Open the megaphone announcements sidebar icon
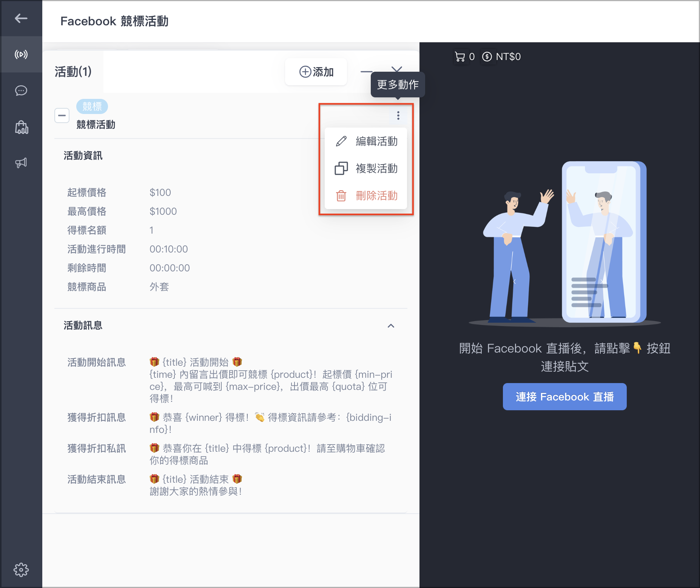The image size is (700, 588). (x=21, y=163)
